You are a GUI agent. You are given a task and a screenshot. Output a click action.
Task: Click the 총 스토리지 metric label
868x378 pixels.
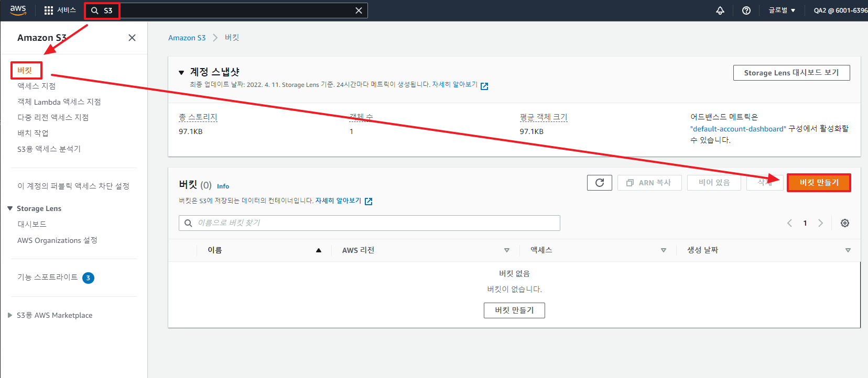click(x=198, y=117)
